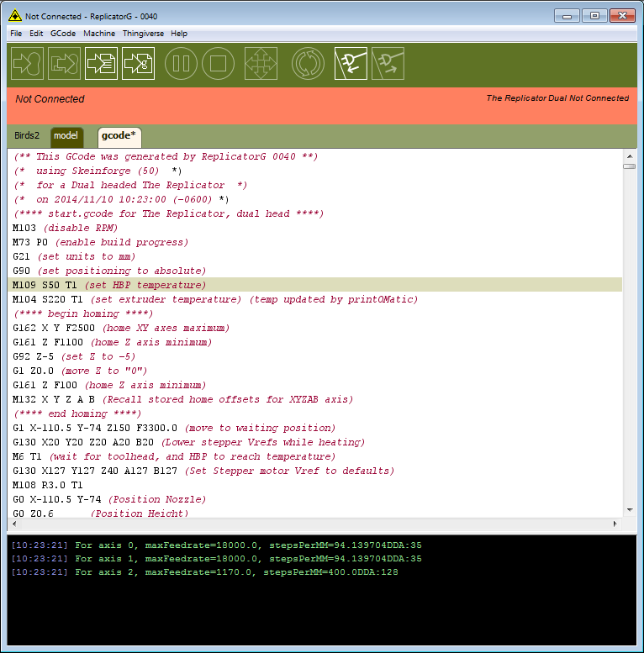Click the 'G161 Z F100' line
Image resolution: width=644 pixels, height=653 pixels.
[109, 385]
